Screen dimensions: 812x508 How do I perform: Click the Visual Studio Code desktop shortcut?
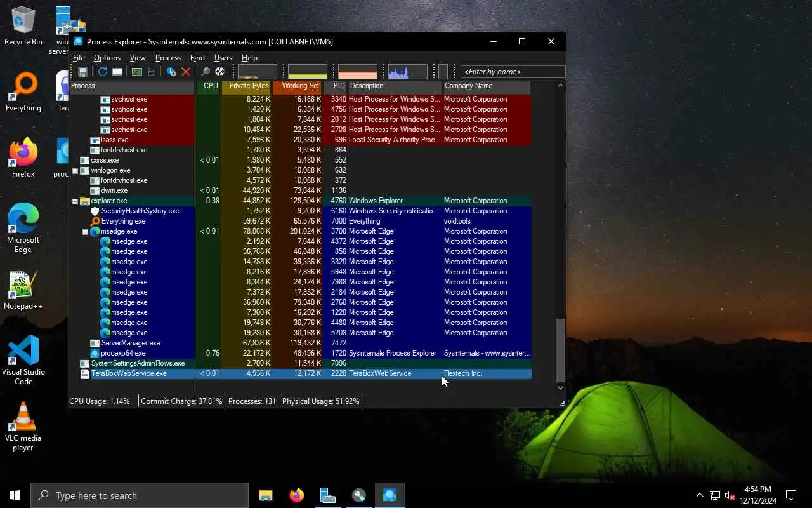pyautogui.click(x=23, y=361)
